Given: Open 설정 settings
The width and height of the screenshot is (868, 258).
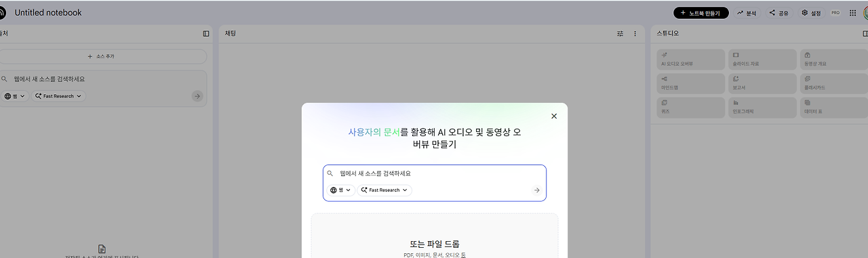Looking at the screenshot, I should point(811,13).
